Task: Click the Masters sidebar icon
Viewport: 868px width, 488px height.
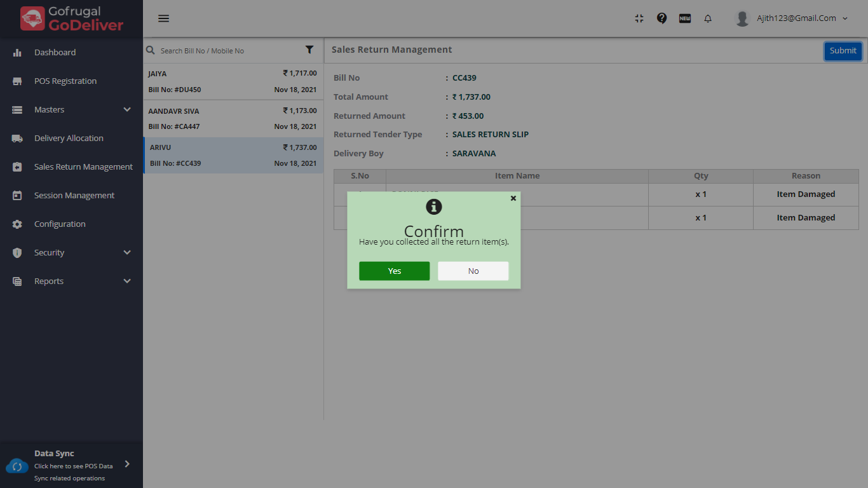Action: (x=17, y=110)
